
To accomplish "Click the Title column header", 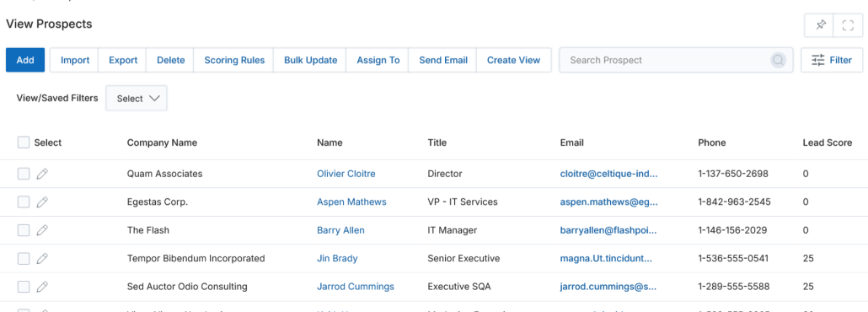I will coord(437,143).
